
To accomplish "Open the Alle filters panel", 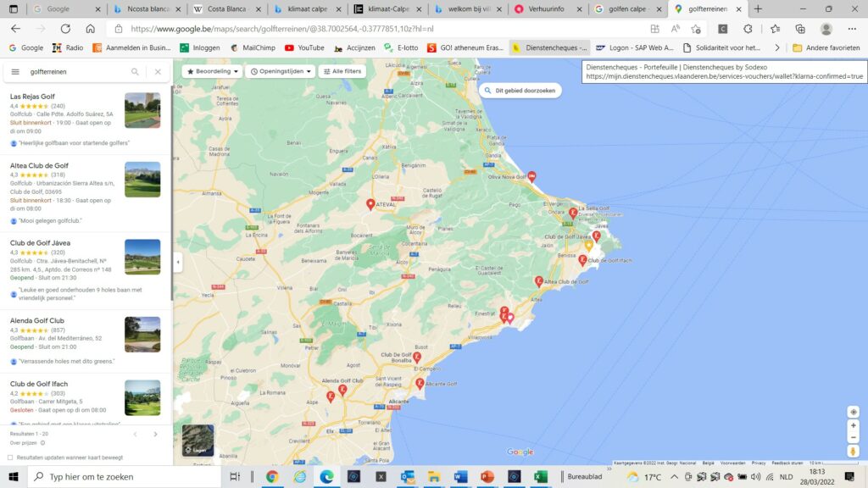I will [342, 72].
